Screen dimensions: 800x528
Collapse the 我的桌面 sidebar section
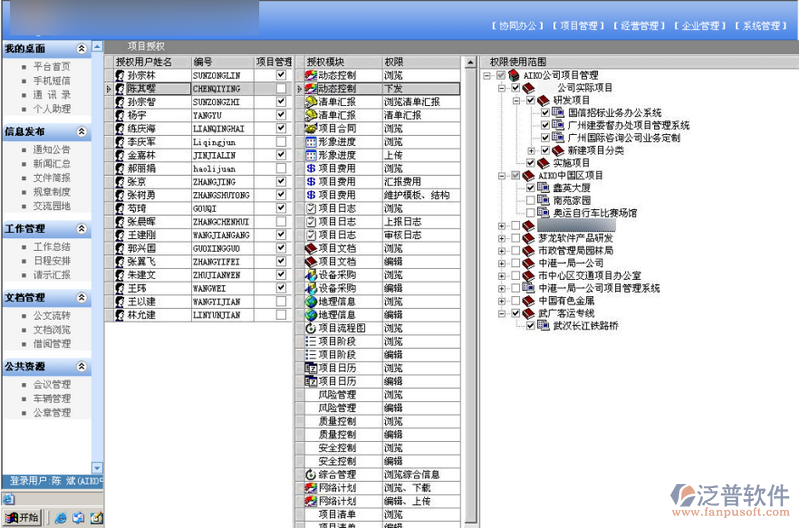click(81, 49)
